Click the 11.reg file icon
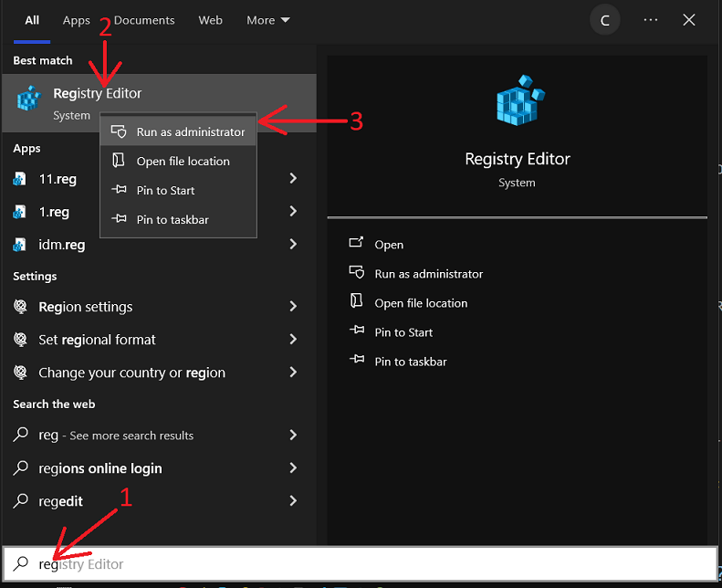722x588 pixels. (19, 179)
